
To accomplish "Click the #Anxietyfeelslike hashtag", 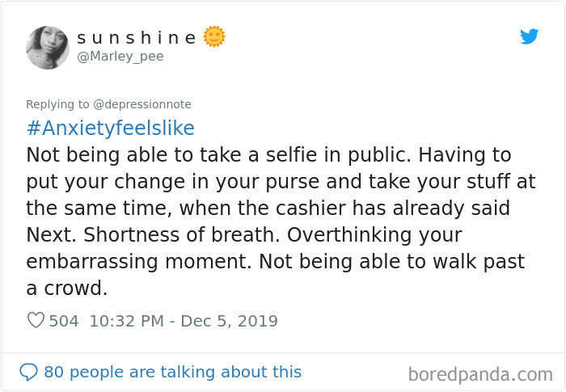I will (x=110, y=129).
